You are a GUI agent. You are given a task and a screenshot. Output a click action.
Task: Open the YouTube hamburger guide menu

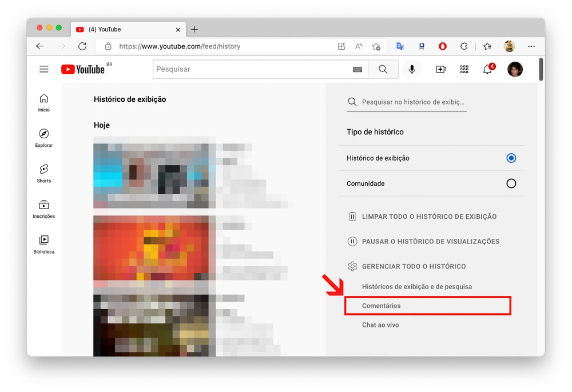pyautogui.click(x=44, y=69)
